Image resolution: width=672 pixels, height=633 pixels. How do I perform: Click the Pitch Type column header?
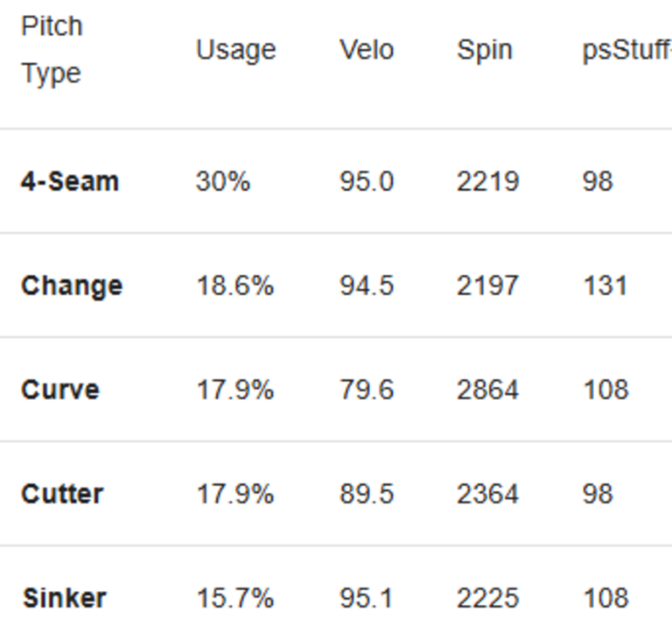tap(52, 50)
